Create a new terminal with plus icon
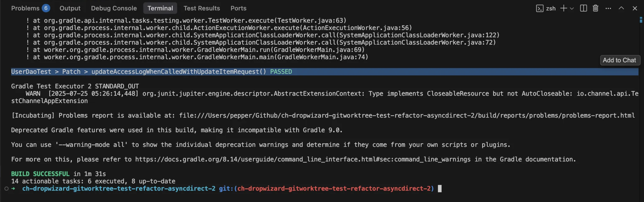The height and width of the screenshot is (202, 644). [564, 8]
